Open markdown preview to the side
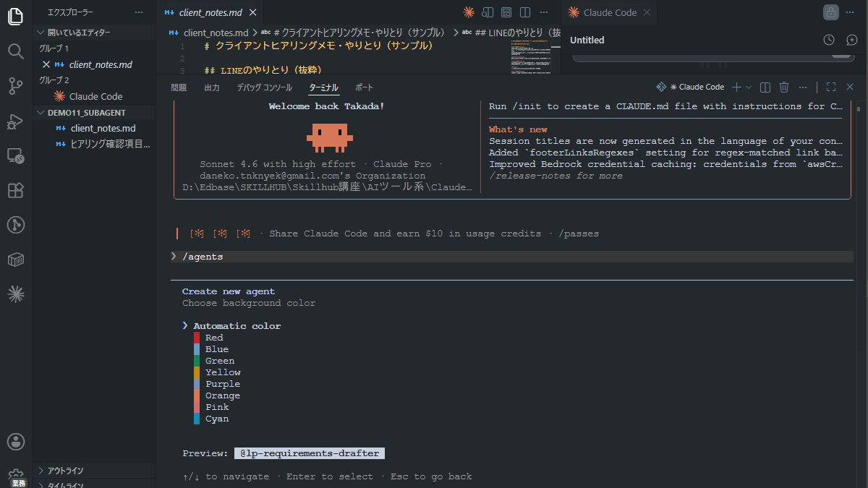Screen dimensions: 868x488 click(x=488, y=12)
